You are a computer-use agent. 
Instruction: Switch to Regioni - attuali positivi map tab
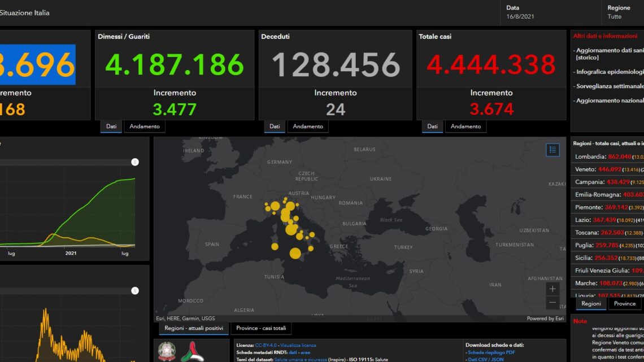point(193,328)
